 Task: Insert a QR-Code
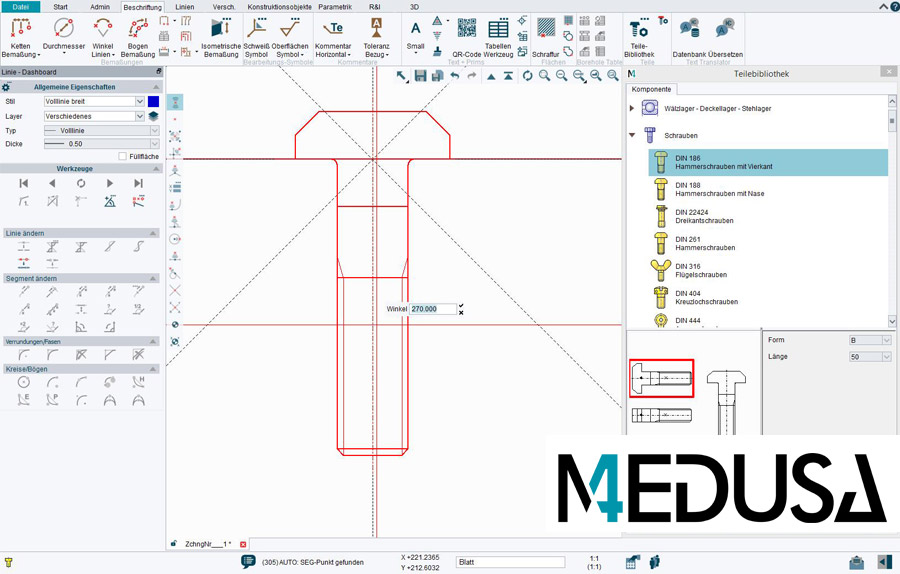pos(467,37)
